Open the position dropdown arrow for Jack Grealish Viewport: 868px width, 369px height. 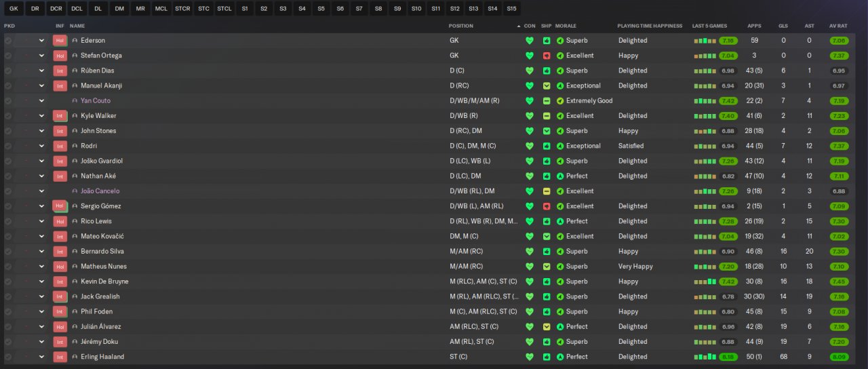pos(41,296)
